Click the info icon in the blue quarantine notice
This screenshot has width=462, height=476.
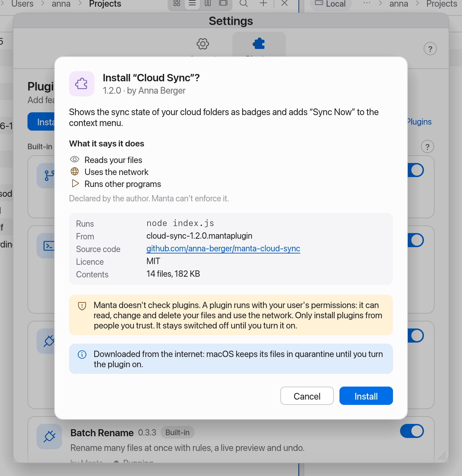click(82, 355)
